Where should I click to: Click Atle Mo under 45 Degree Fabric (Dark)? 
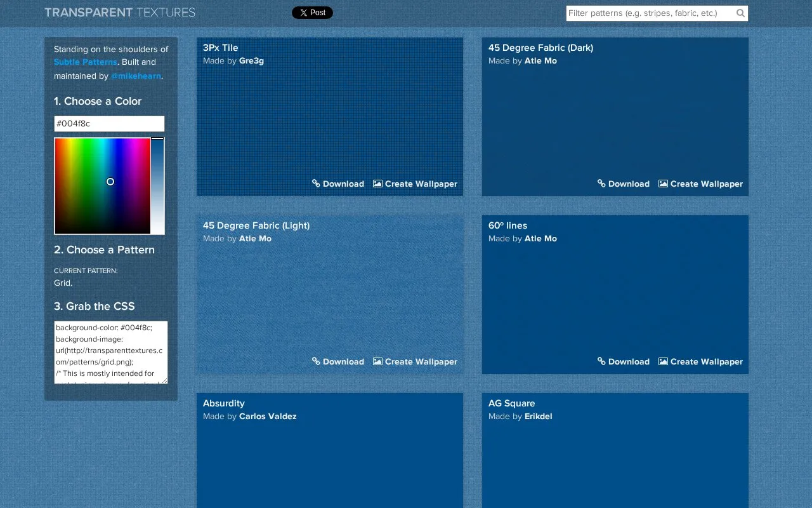pyautogui.click(x=540, y=61)
